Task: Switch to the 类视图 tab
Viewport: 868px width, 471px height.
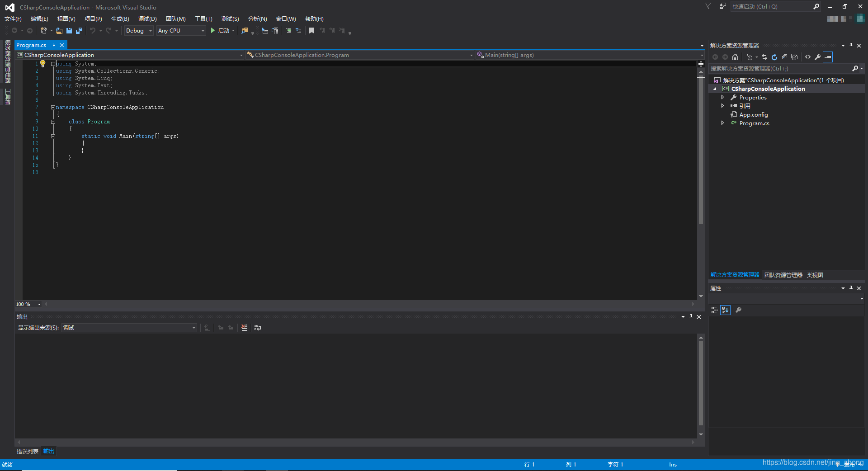Action: point(815,275)
